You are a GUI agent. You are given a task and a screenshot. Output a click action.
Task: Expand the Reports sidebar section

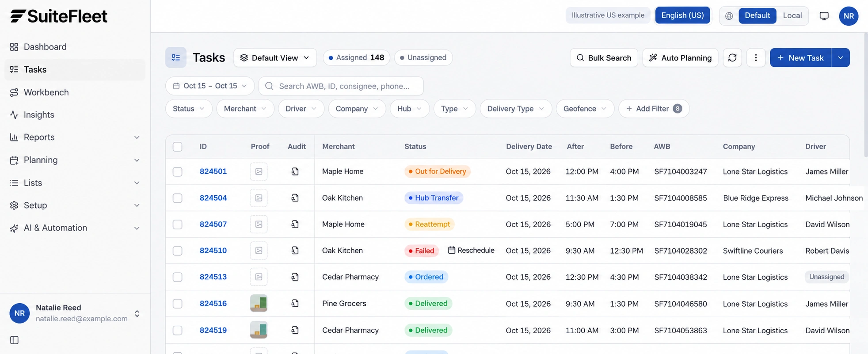(75, 137)
